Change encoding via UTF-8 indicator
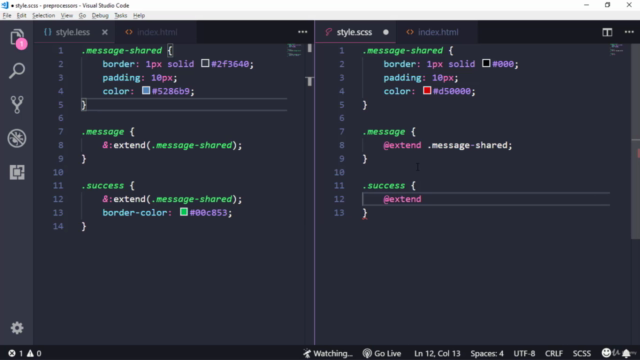This screenshot has width=640, height=360. (524, 353)
